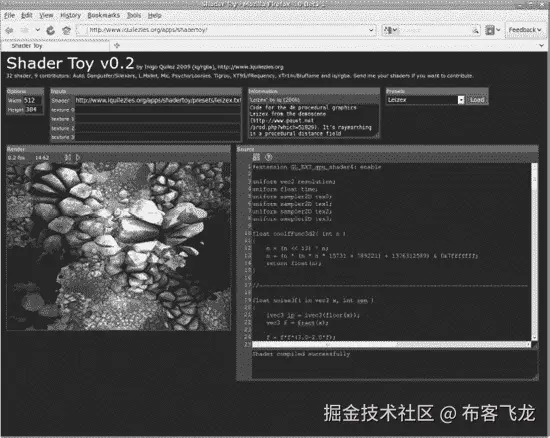
Task: Open the View menu
Action: coord(46,15)
